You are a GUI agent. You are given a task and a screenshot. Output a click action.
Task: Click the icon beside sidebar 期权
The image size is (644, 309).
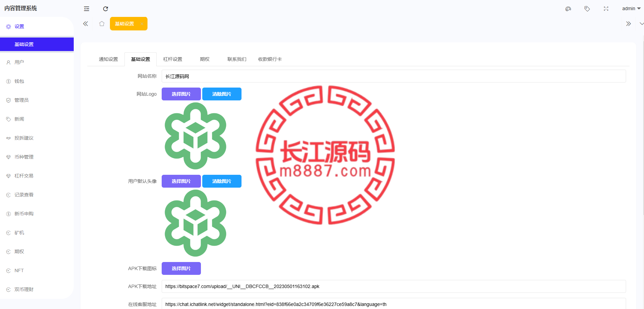point(8,252)
